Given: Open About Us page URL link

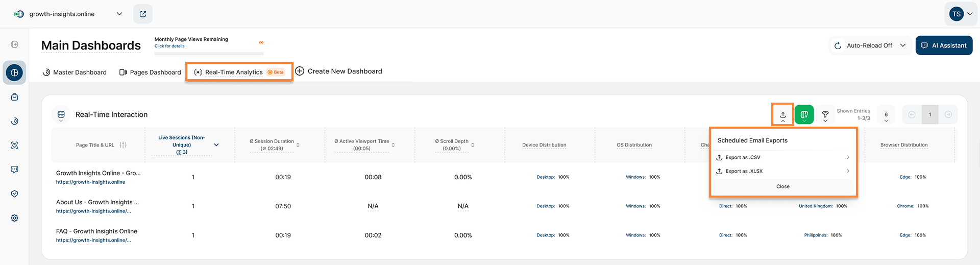Looking at the screenshot, I should (93, 211).
